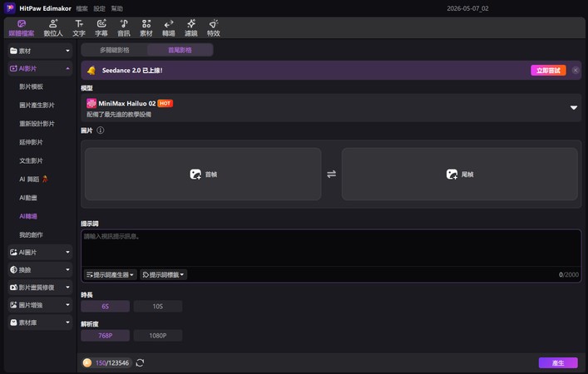Select 圖片產生影片 in the sidebar
588x374 pixels.
[x=37, y=105]
